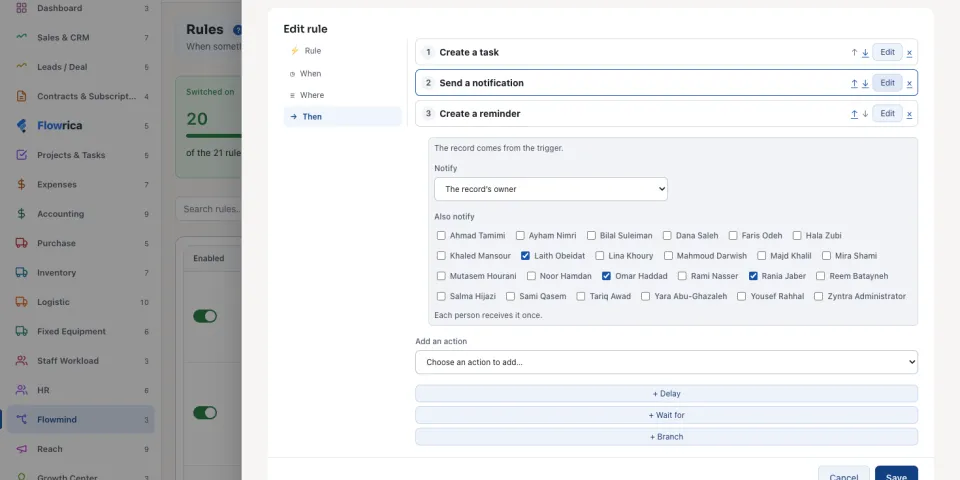This screenshot has height=480, width=960.
Task: Toggle off the first enabled rule switch
Action: (205, 316)
